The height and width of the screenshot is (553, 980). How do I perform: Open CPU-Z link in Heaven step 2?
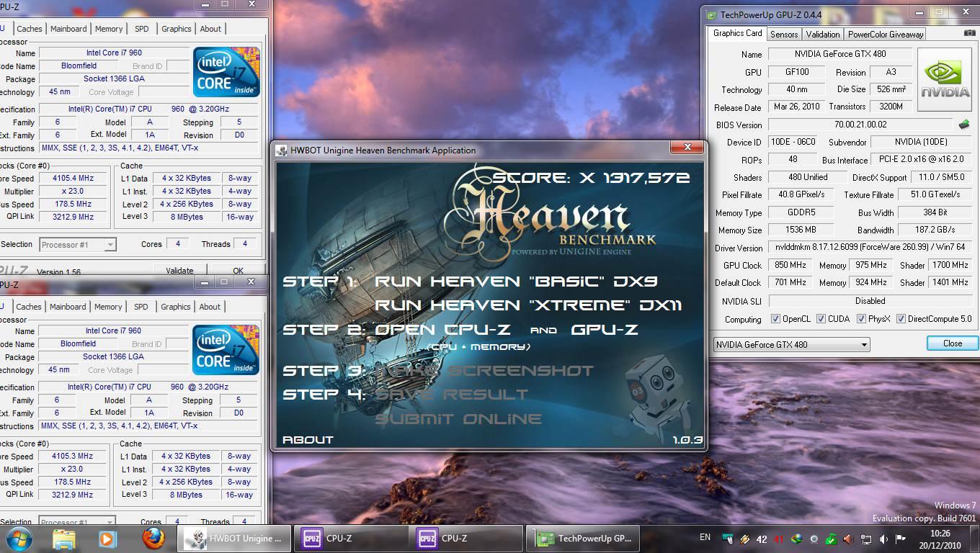tap(443, 329)
